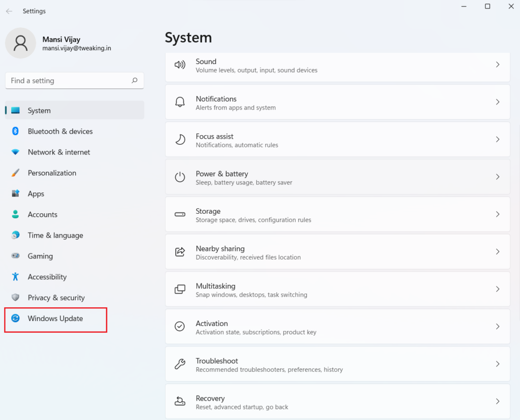Go to Apps section
Image resolution: width=520 pixels, height=420 pixels.
click(75, 193)
